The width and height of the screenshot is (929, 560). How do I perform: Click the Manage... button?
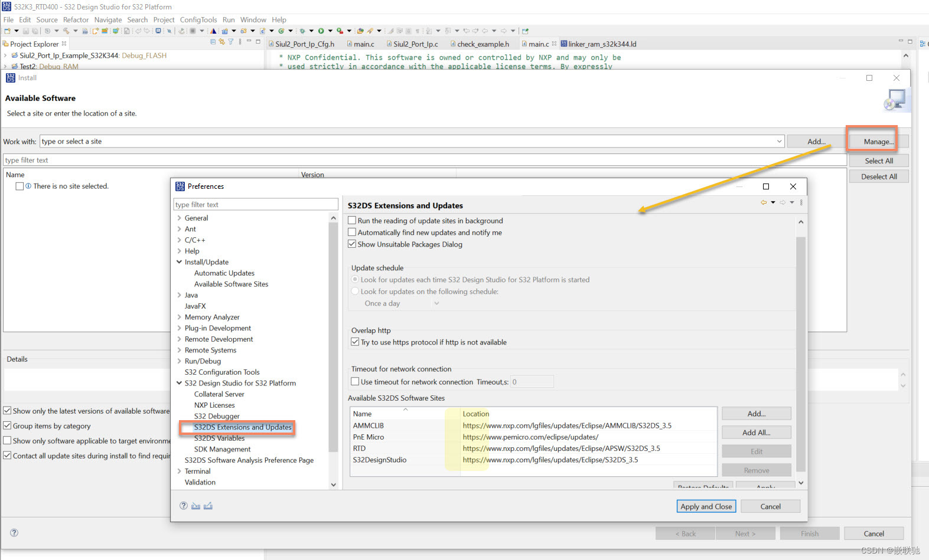878,142
